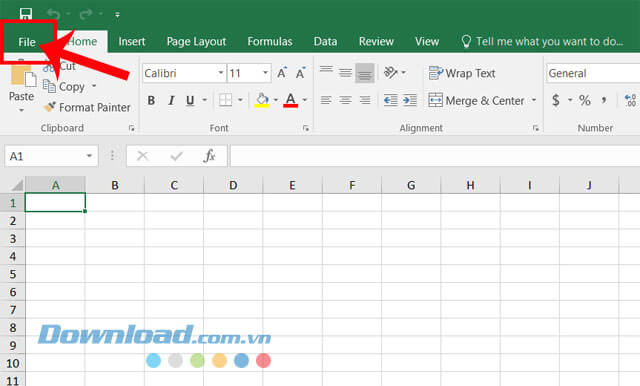640x386 pixels.
Task: Open the File tab
Action: 27,42
